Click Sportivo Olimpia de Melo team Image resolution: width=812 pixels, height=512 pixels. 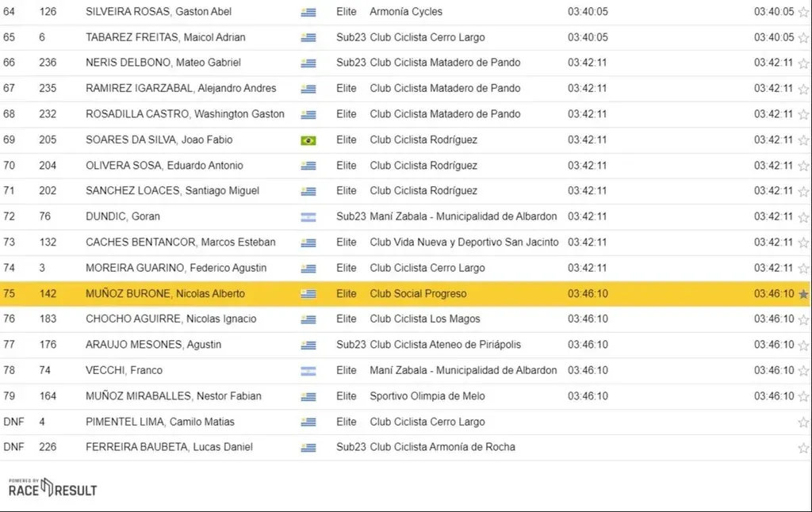pyautogui.click(x=427, y=396)
